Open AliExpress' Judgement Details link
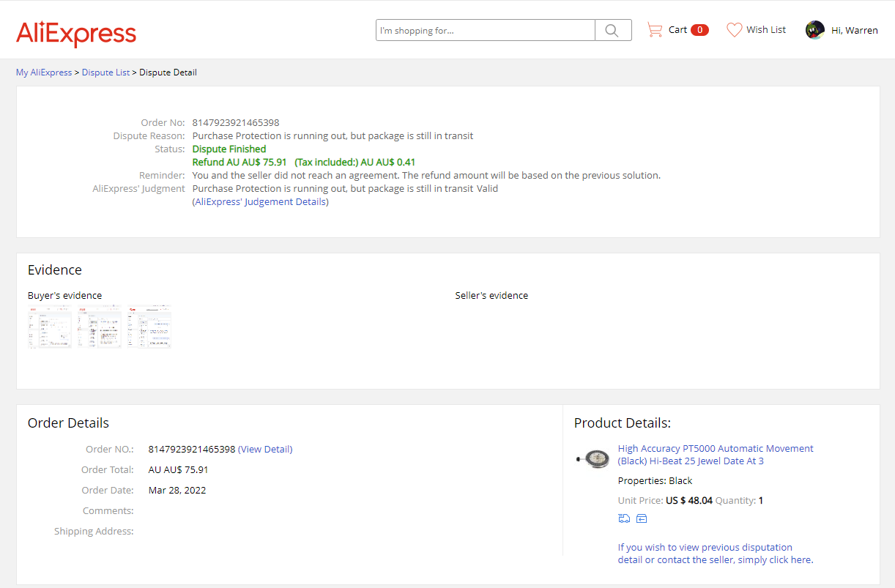The image size is (895, 588). (x=260, y=202)
